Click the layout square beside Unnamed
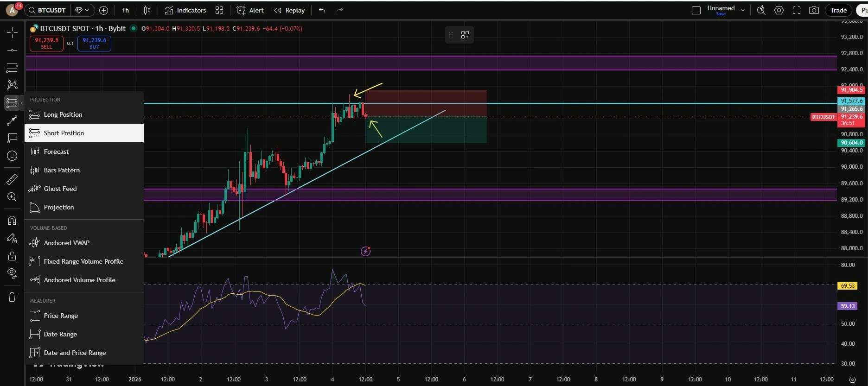 point(696,10)
